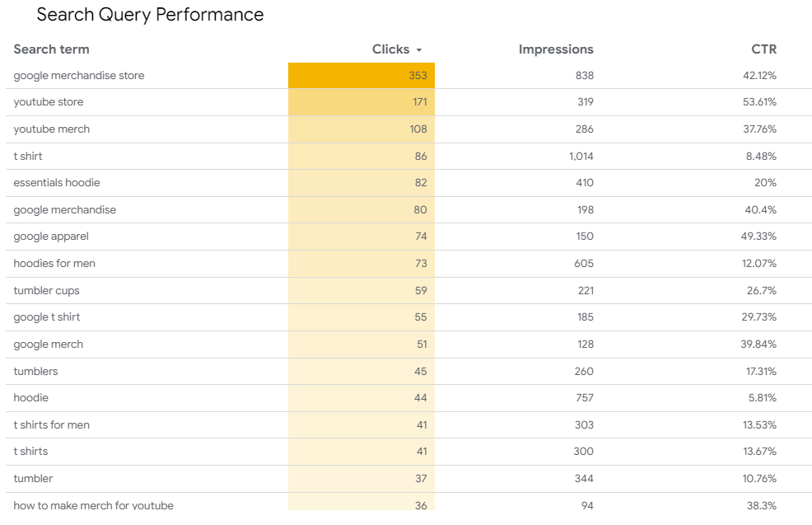Click the Search Query Performance title
The image size is (812, 525).
(x=151, y=15)
